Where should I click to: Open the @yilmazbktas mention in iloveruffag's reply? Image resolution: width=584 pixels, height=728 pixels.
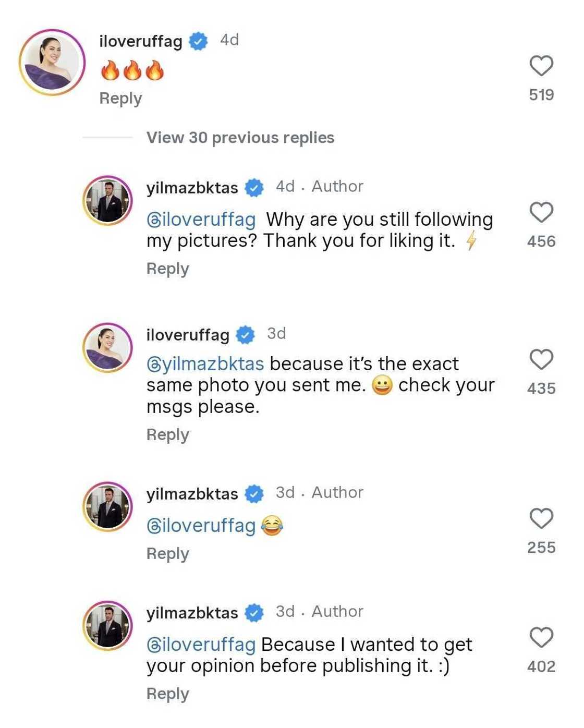coord(205,364)
